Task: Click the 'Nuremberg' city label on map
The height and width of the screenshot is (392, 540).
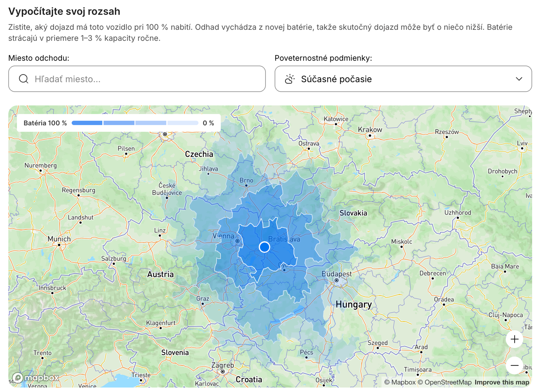Action: point(40,165)
